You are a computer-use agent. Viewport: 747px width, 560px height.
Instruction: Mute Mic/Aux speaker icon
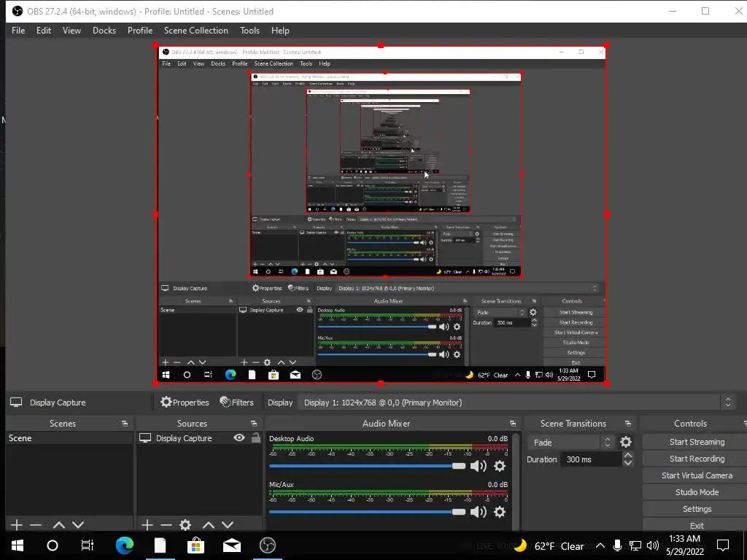pos(479,512)
